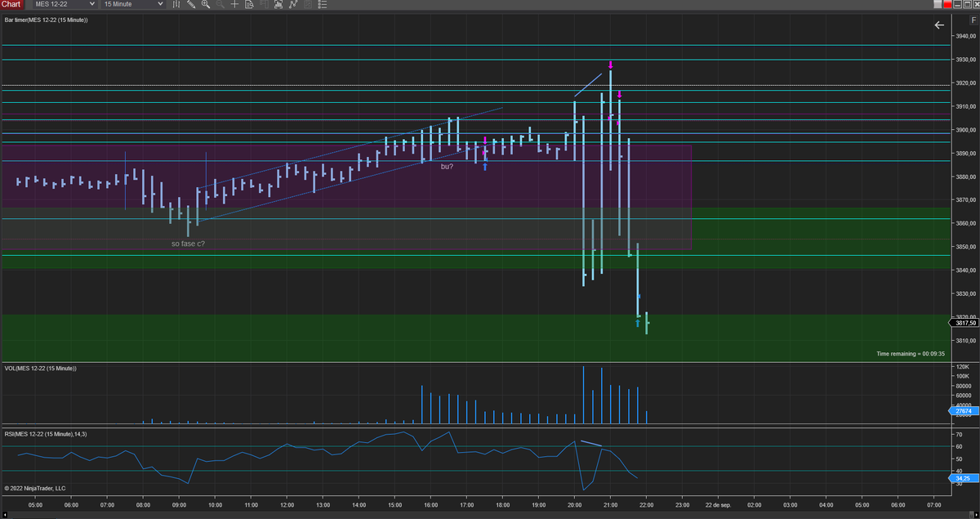Viewport: 980px width, 519px height.
Task: Click the 3810,00 price axis label
Action: pyautogui.click(x=966, y=341)
